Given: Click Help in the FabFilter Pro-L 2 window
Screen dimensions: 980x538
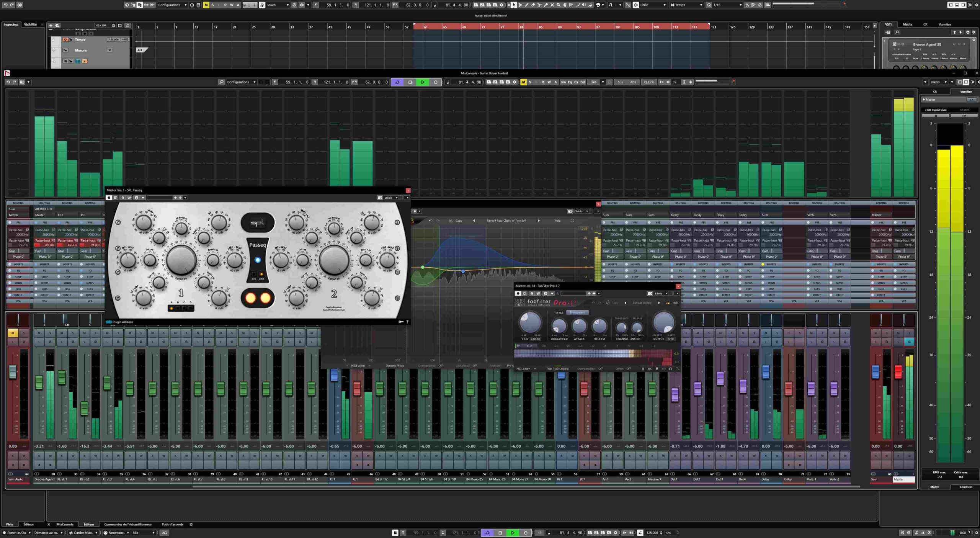Looking at the screenshot, I should tap(675, 303).
